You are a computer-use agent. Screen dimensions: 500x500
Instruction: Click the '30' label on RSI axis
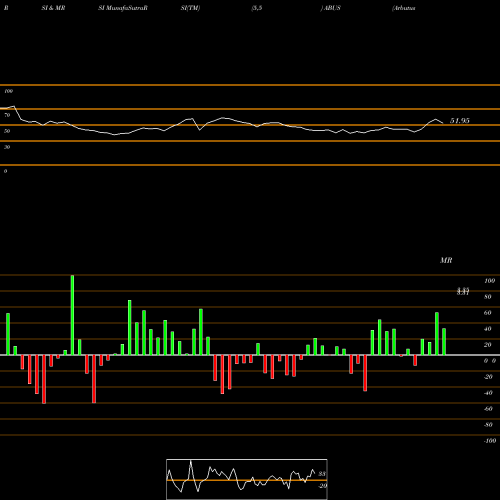7,147
